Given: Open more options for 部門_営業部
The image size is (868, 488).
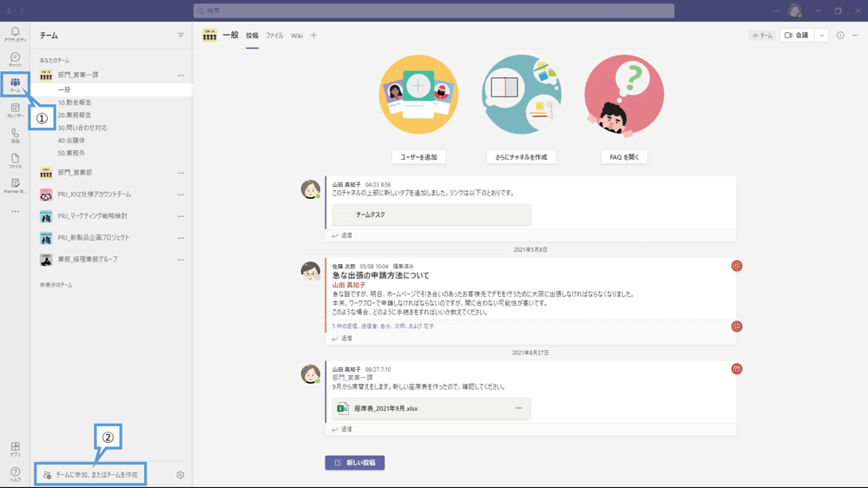Looking at the screenshot, I should click(x=181, y=173).
